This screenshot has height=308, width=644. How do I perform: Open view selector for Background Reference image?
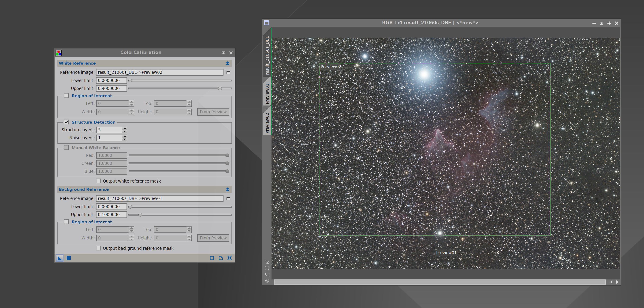click(x=228, y=198)
